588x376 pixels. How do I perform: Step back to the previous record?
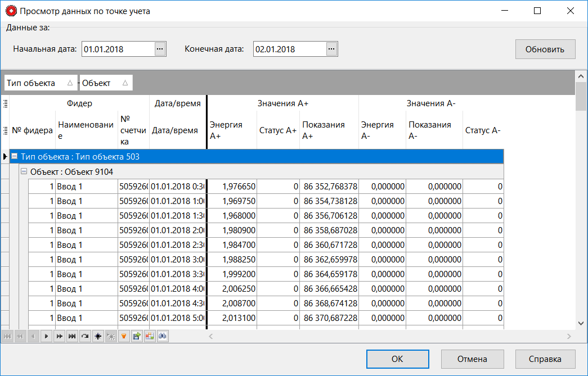(x=33, y=336)
